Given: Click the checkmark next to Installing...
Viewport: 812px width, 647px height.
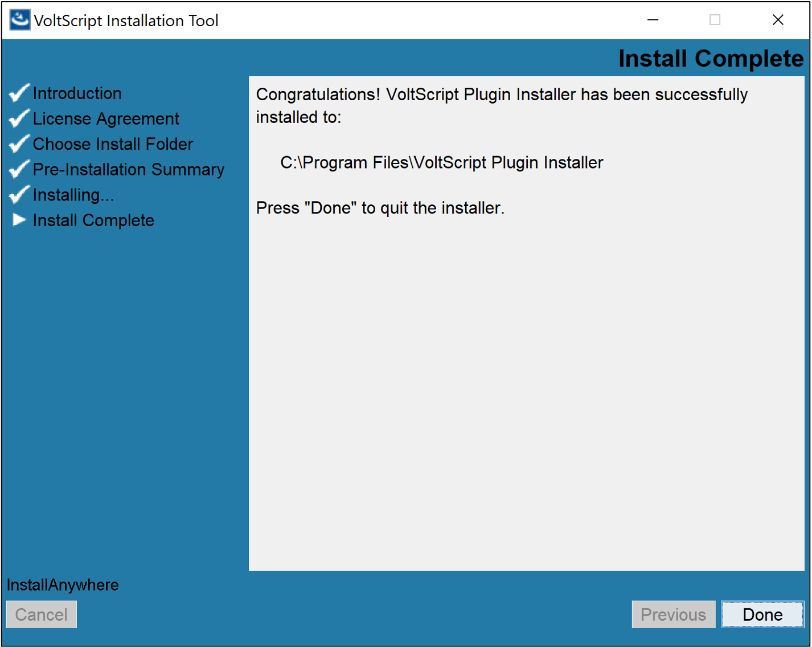Looking at the screenshot, I should (x=19, y=195).
